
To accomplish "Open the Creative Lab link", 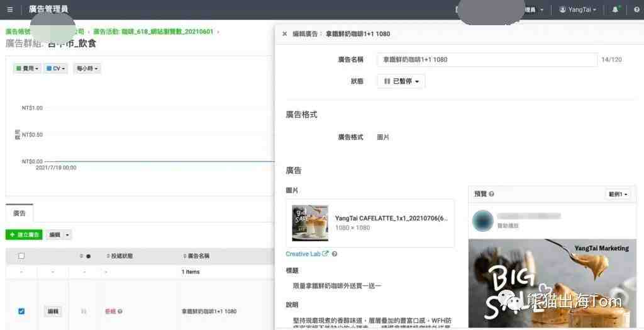I will (303, 254).
